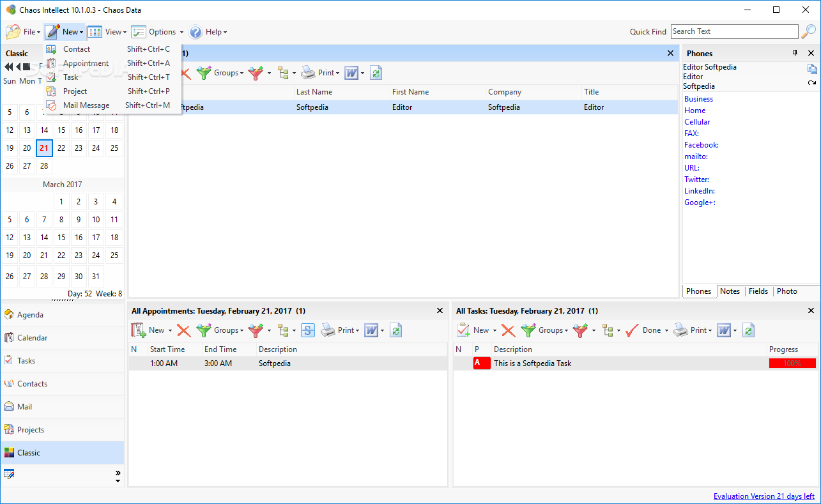Close the All Appointments panel
Image resolution: width=821 pixels, height=504 pixels.
440,311
